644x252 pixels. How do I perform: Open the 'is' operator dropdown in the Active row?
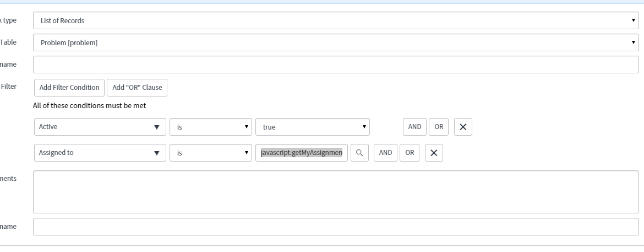point(211,127)
